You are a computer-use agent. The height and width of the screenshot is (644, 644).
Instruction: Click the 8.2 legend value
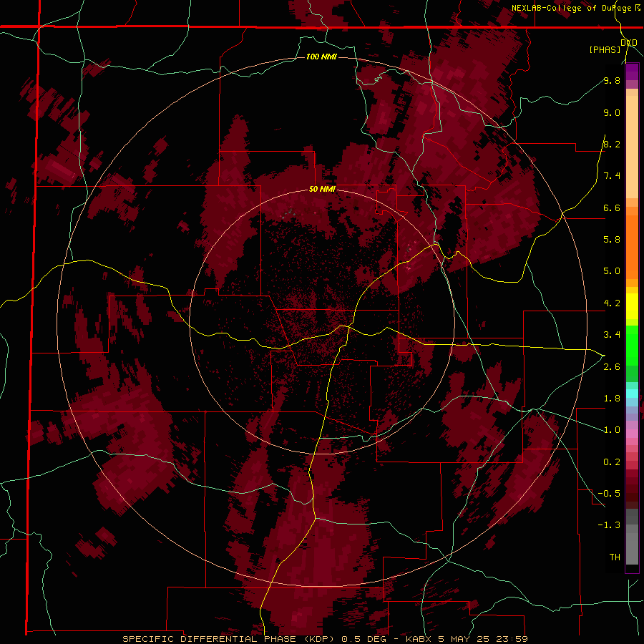[x=612, y=144]
